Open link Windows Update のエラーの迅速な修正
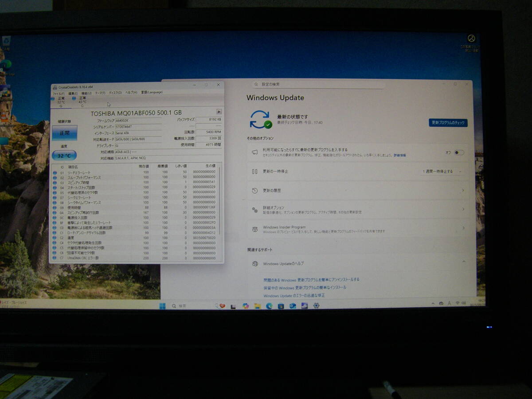This screenshot has width=532, height=399. tap(294, 296)
